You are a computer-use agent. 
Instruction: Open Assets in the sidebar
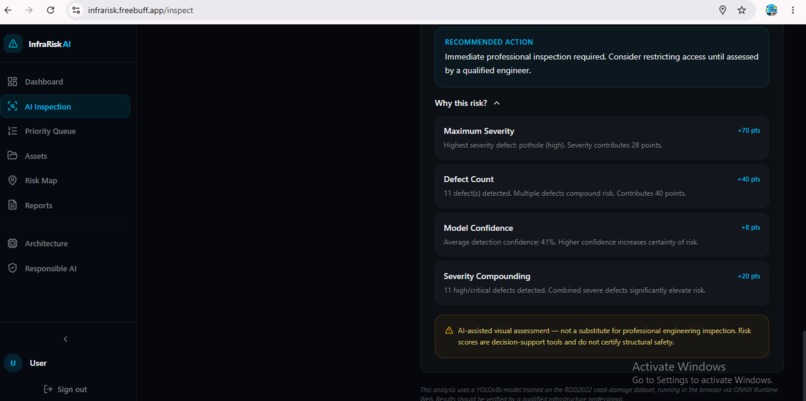click(65, 156)
